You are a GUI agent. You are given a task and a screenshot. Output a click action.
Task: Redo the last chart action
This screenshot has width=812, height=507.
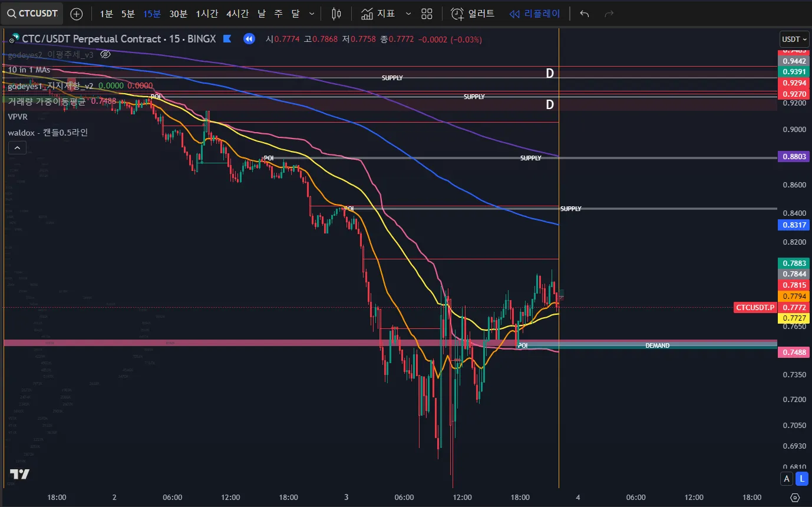(610, 14)
